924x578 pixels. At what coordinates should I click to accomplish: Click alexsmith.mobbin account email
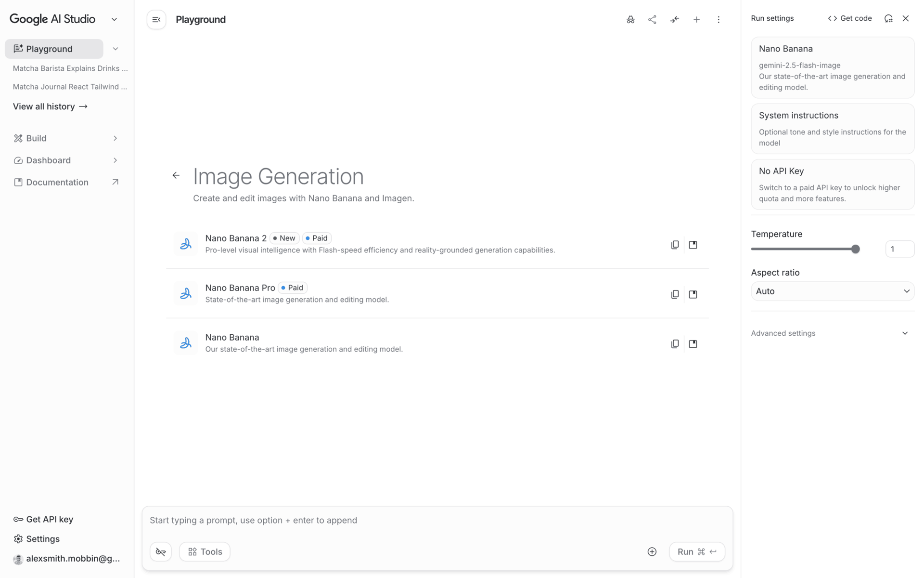coord(73,559)
